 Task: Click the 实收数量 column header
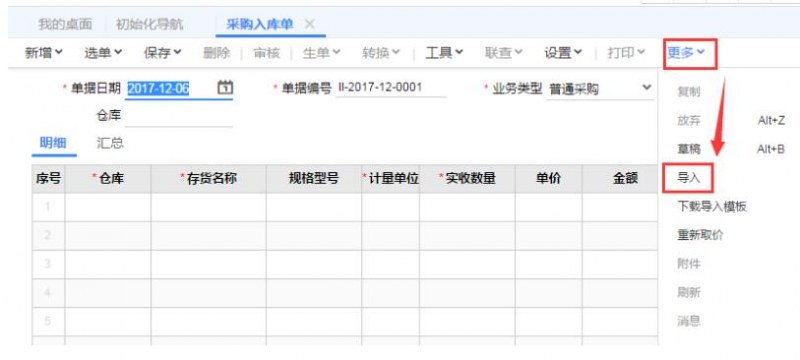click(467, 178)
